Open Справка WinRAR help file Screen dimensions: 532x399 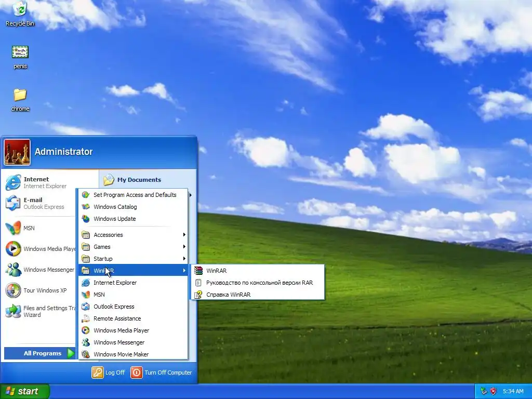click(258, 295)
